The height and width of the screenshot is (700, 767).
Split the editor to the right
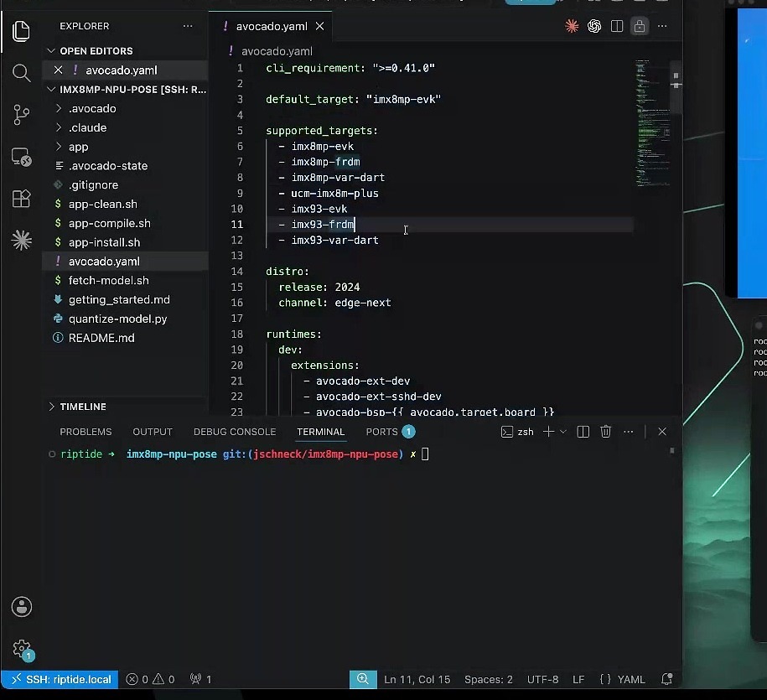617,26
